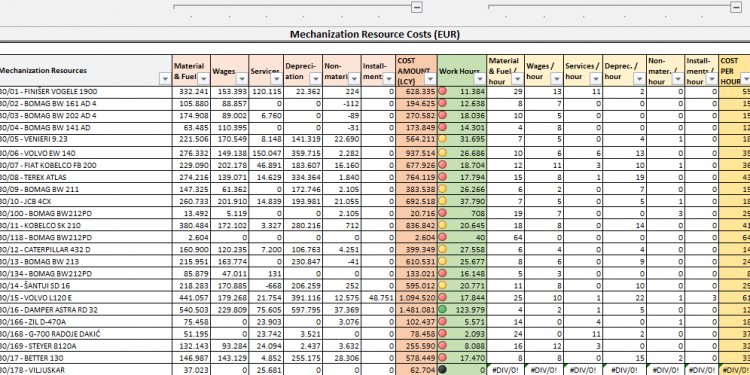750x375 pixels.
Task: Click red indicator in TEREX ATLAS row
Action: click(x=443, y=177)
